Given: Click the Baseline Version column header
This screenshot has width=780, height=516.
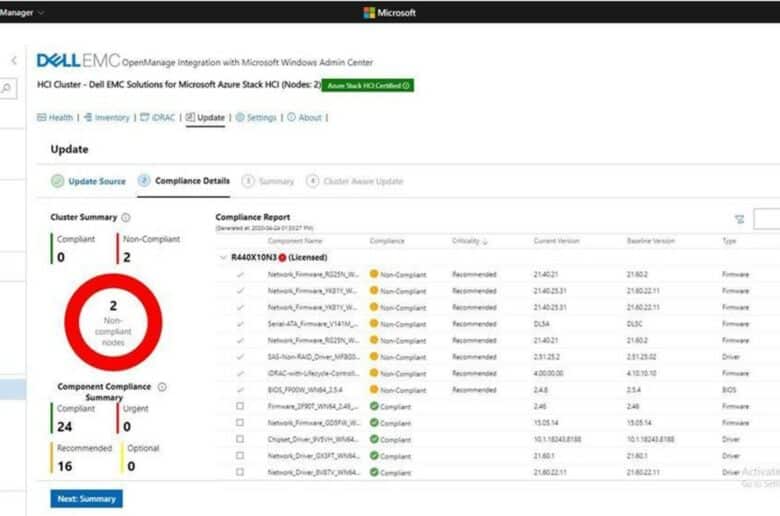Looking at the screenshot, I should [x=651, y=241].
